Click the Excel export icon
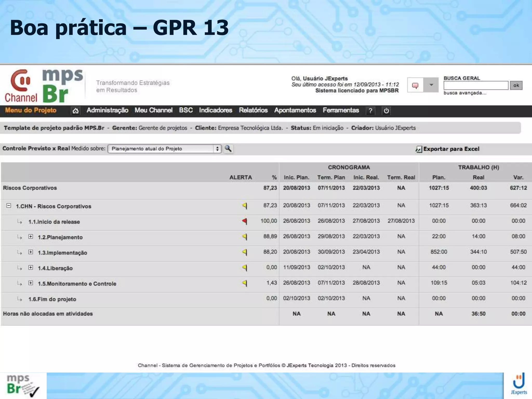The width and height of the screenshot is (532, 399). 418,149
